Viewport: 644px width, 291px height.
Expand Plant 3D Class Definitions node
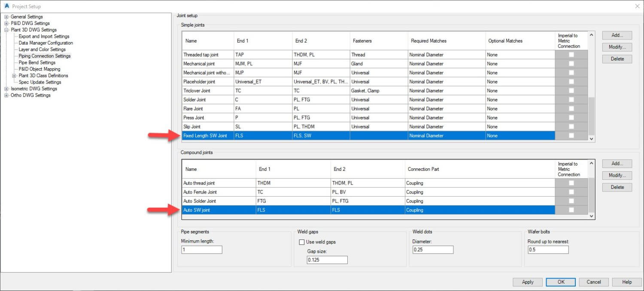pyautogui.click(x=15, y=76)
